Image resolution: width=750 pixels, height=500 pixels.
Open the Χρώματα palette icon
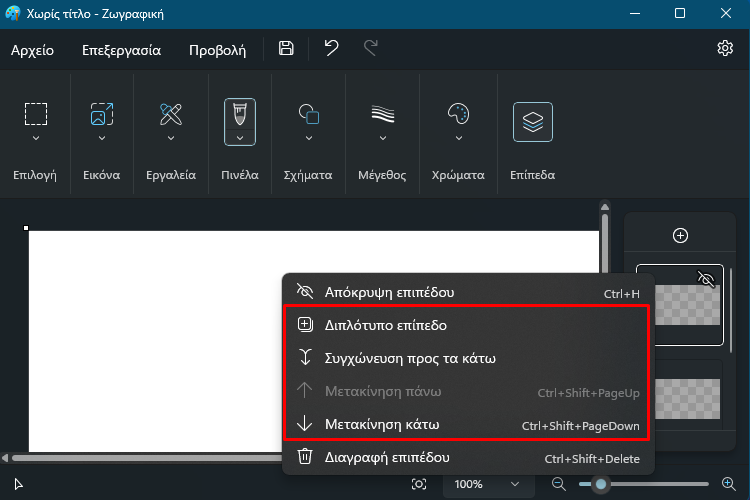[458, 114]
